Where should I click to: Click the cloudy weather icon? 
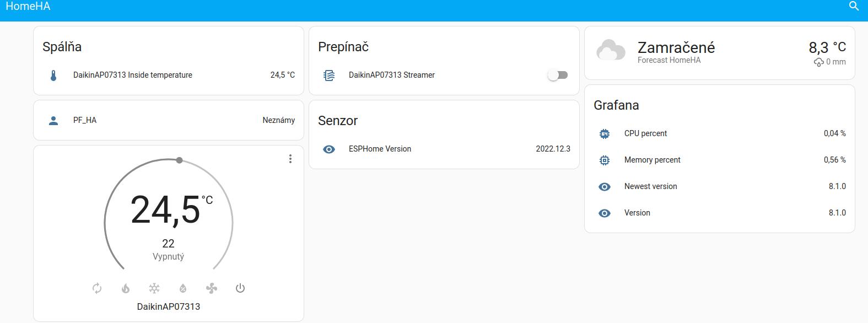pos(611,51)
